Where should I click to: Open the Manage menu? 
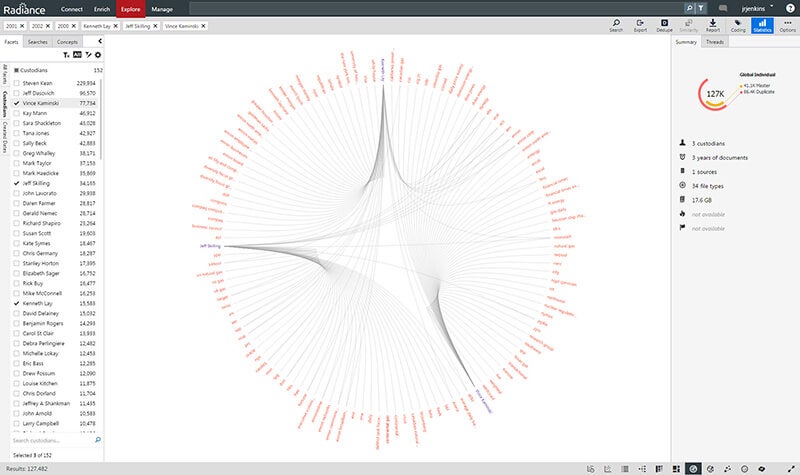pyautogui.click(x=162, y=9)
